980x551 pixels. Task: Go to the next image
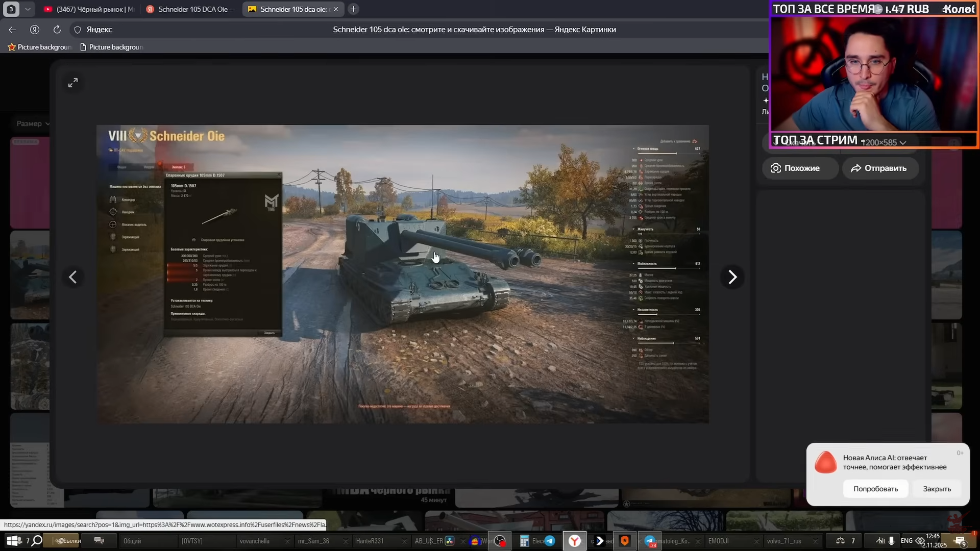[732, 277]
